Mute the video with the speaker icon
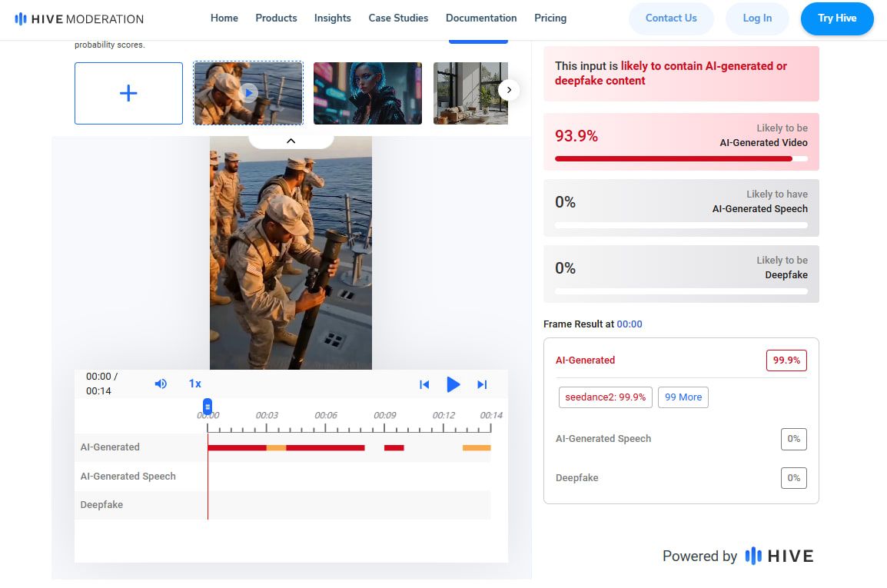887x588 pixels. coord(161,384)
